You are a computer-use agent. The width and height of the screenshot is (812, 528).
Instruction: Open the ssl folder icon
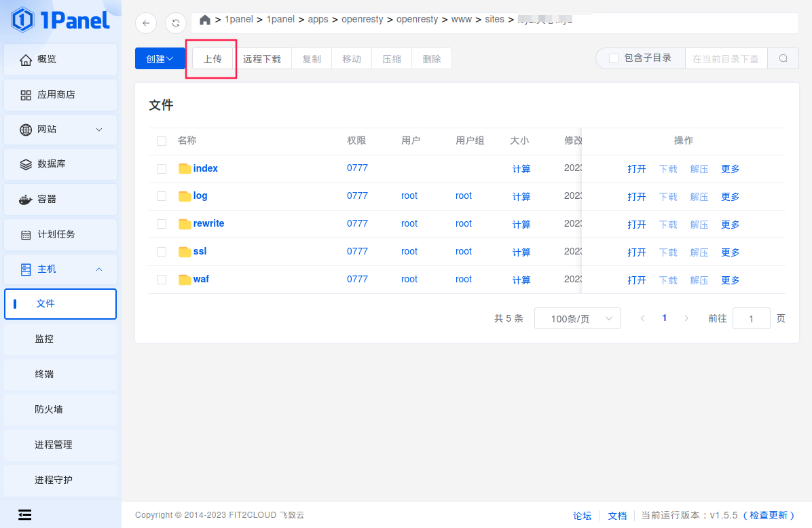[185, 252]
